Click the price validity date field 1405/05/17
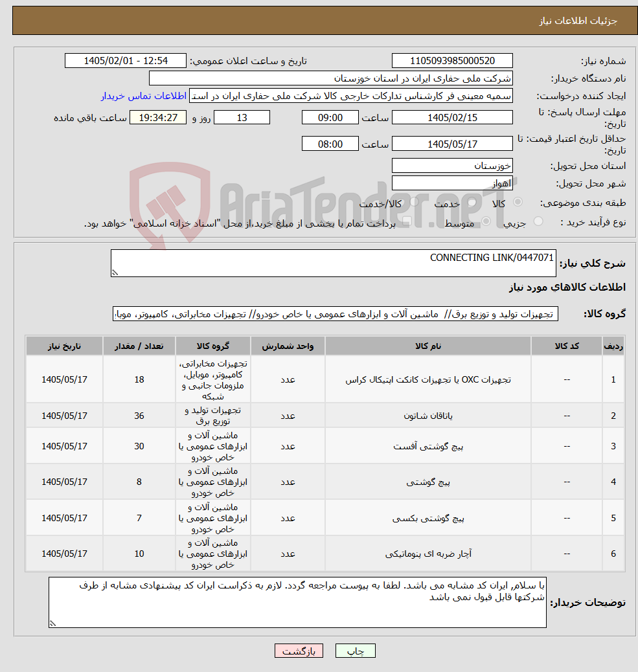 click(x=452, y=144)
